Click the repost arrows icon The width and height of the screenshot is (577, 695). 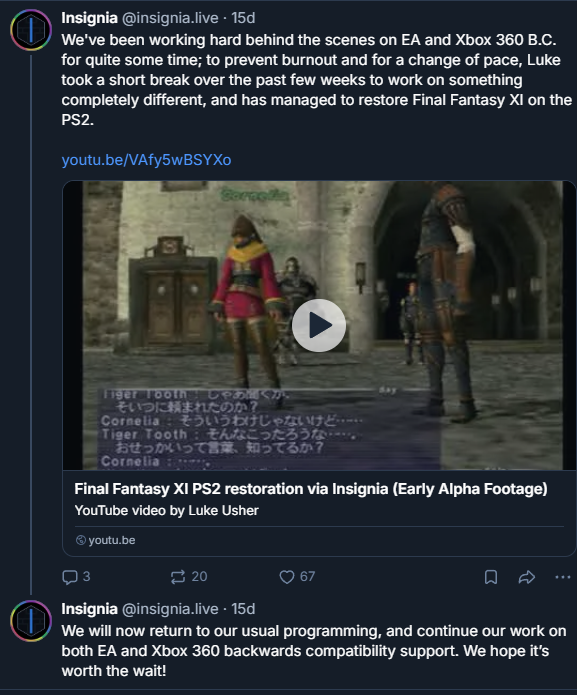coord(178,577)
